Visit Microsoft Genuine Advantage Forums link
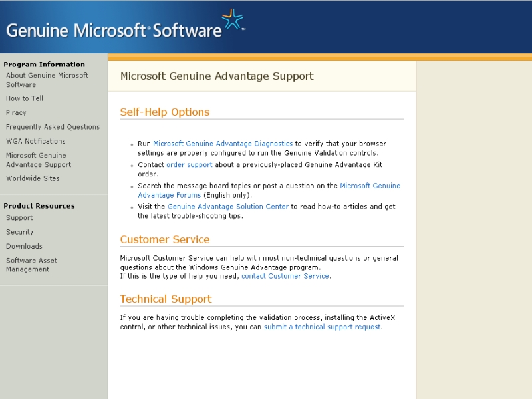532x399 pixels. (269, 190)
